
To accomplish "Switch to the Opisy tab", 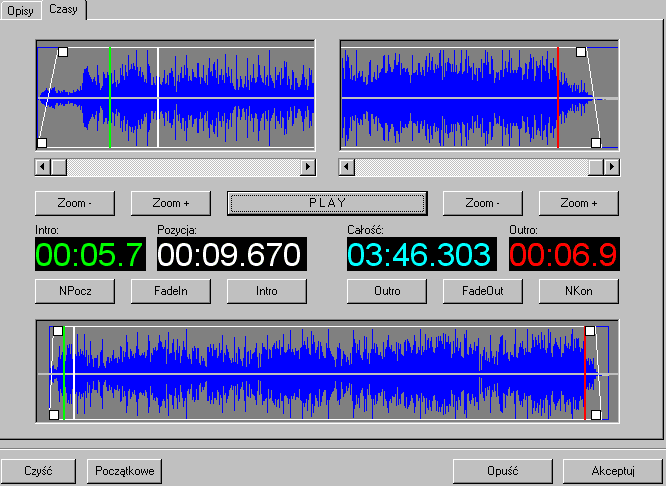I will pos(20,11).
